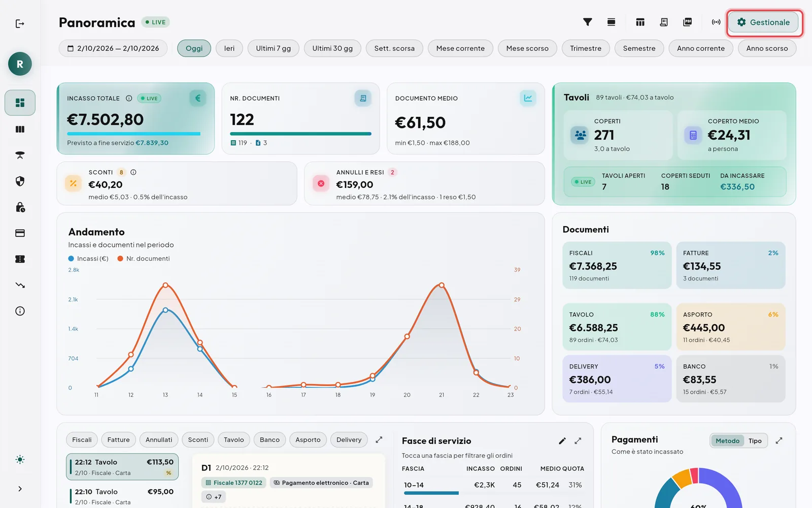Select the Anno scorso period tab
Image resolution: width=812 pixels, height=508 pixels.
[767, 48]
